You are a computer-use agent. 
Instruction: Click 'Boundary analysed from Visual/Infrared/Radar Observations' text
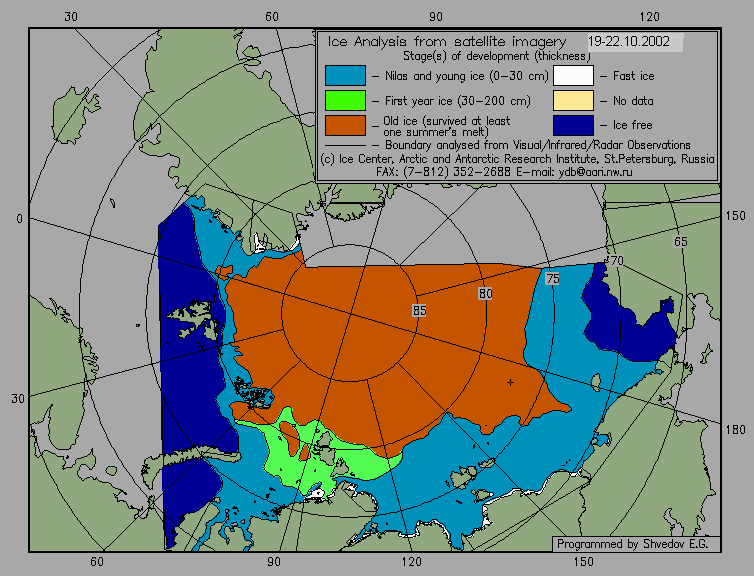tap(538, 145)
